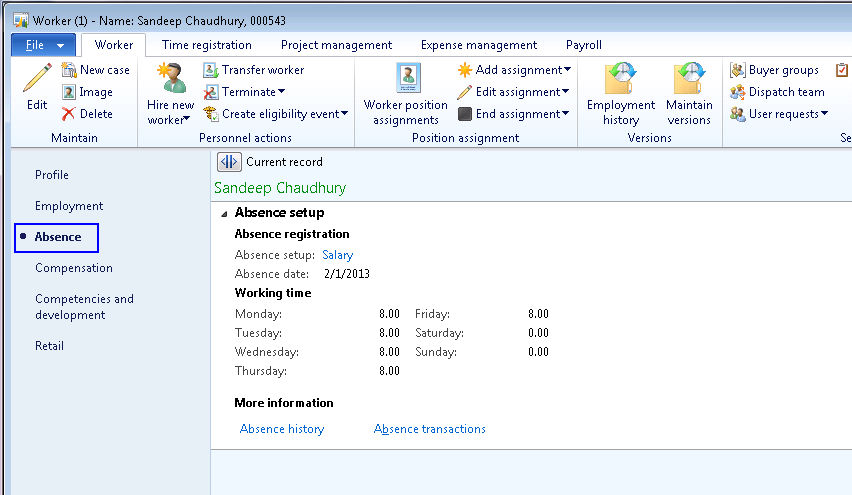
Task: Collapse the Absence setup section
Action: click(x=224, y=213)
